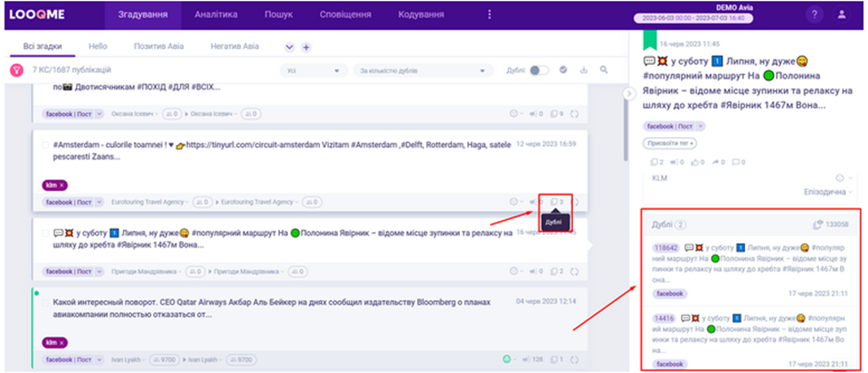
Task: Tick the checkbox for Qatar Airways post
Action: point(45,303)
